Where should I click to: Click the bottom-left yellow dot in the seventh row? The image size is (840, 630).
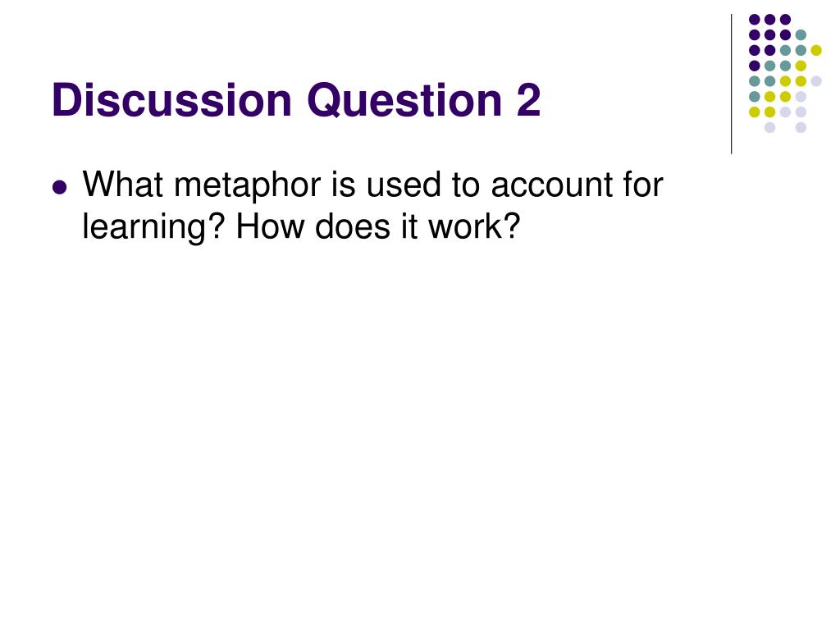pyautogui.click(x=755, y=112)
